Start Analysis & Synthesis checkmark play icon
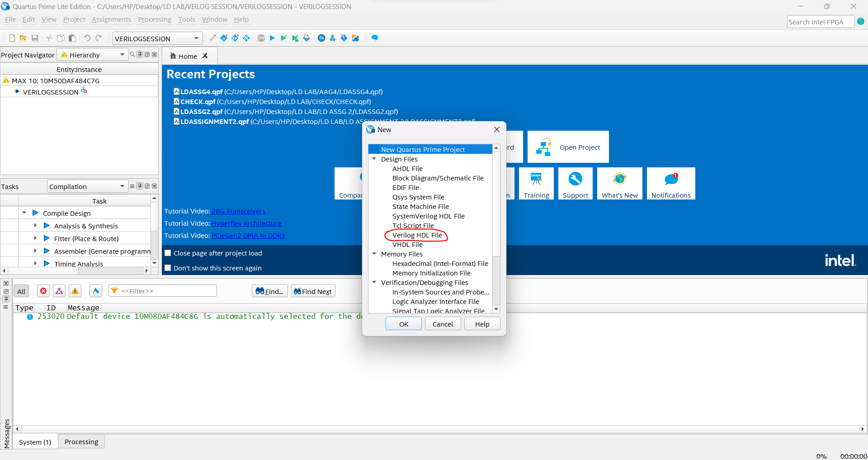Image resolution: width=868 pixels, height=460 pixels. (x=283, y=38)
